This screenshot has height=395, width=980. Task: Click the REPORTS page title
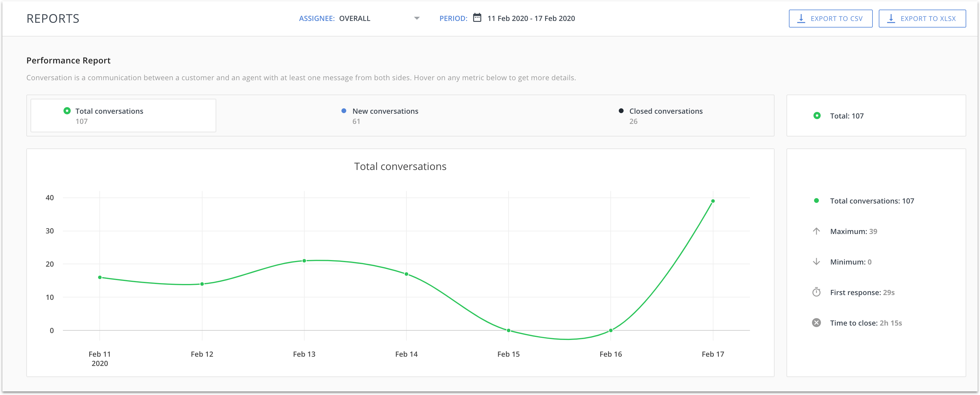[x=53, y=19]
